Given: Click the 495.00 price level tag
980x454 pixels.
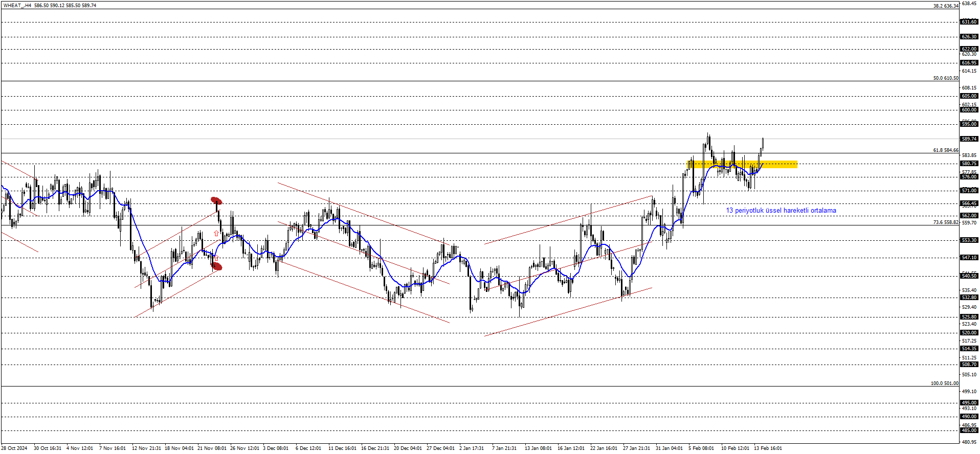Looking at the screenshot, I should [969, 403].
